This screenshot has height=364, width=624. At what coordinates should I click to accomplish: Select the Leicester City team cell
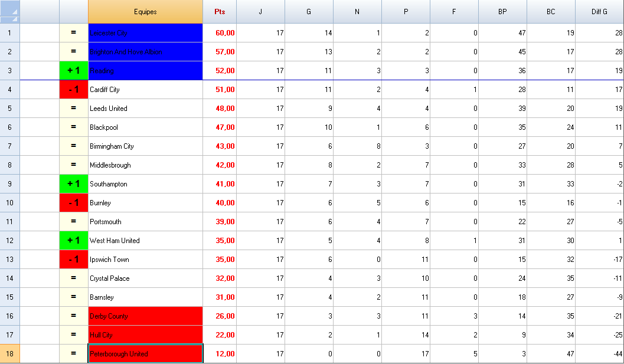pyautogui.click(x=145, y=32)
